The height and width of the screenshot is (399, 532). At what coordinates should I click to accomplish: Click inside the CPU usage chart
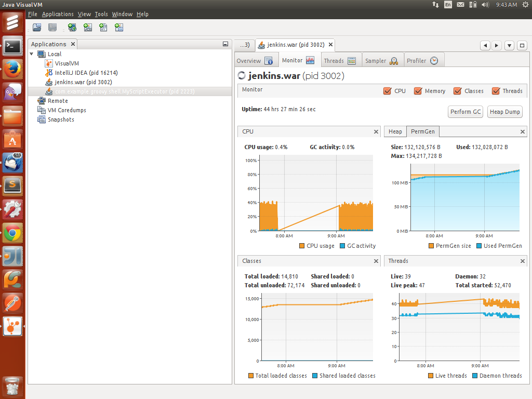[x=316, y=193]
